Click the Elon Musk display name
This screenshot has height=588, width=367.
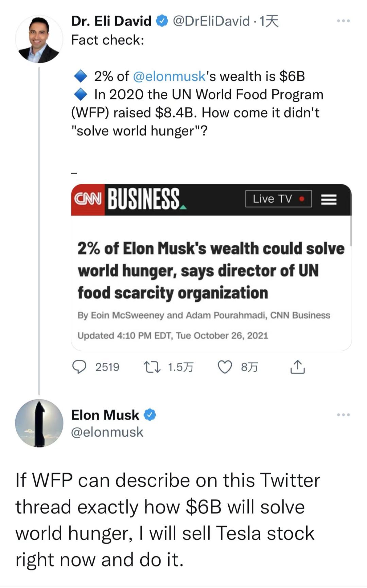(105, 415)
